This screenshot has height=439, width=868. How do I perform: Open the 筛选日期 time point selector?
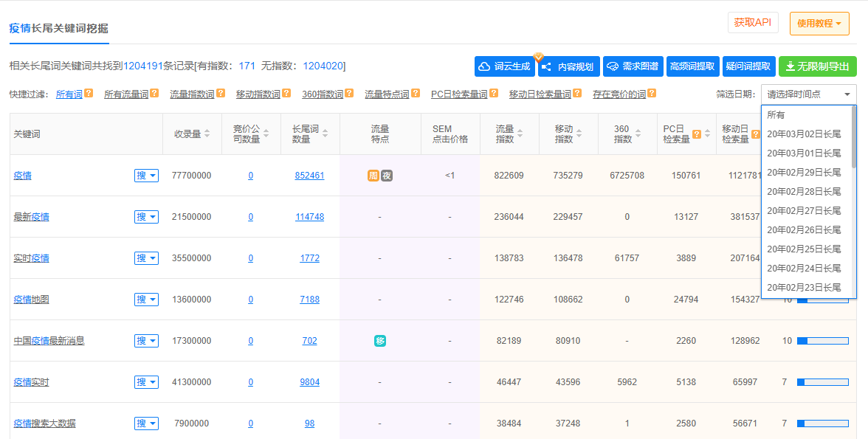(x=807, y=94)
